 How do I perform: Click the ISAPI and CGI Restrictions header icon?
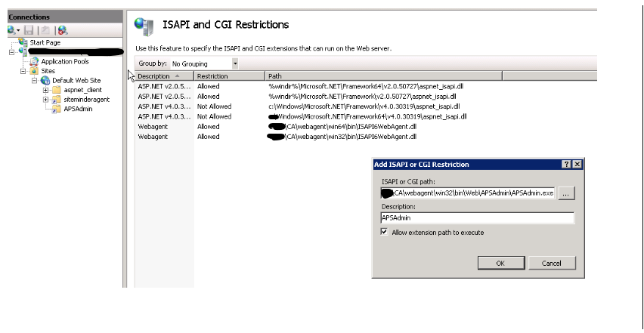click(x=144, y=26)
